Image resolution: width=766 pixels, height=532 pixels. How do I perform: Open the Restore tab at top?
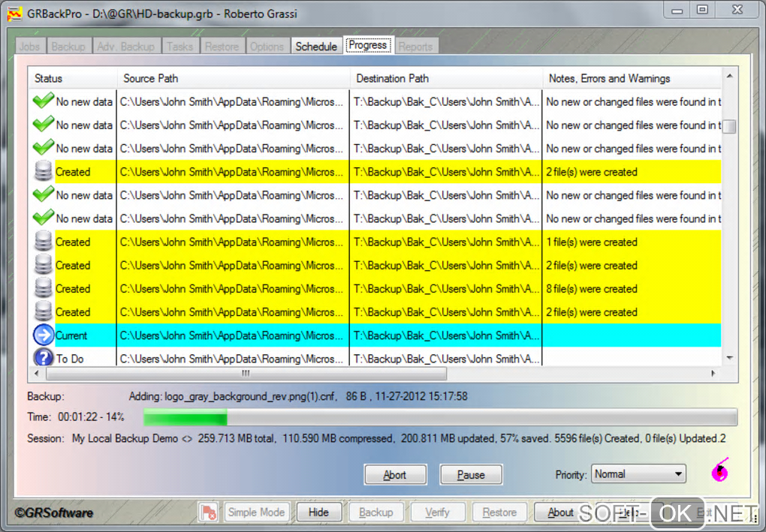click(x=222, y=47)
